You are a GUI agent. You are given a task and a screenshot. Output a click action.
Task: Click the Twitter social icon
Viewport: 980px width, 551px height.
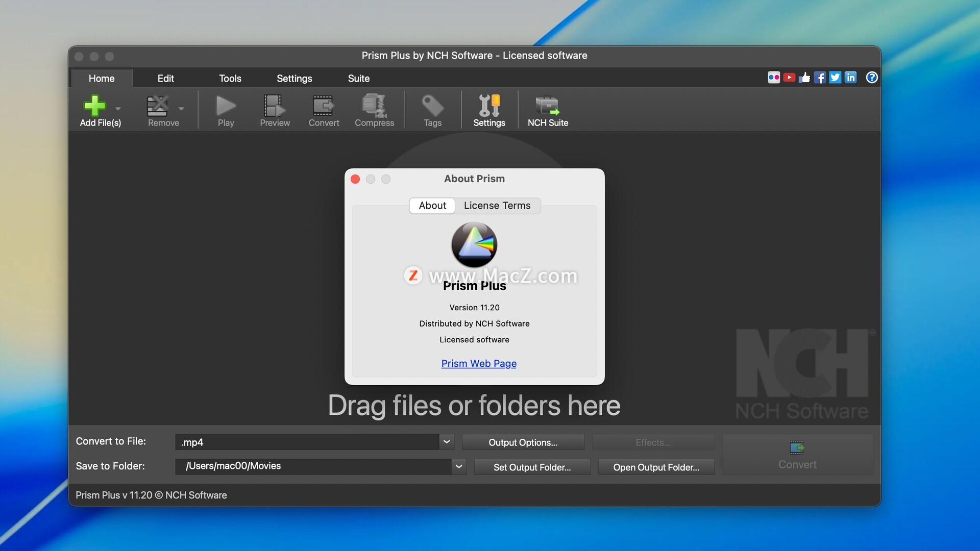pyautogui.click(x=835, y=78)
